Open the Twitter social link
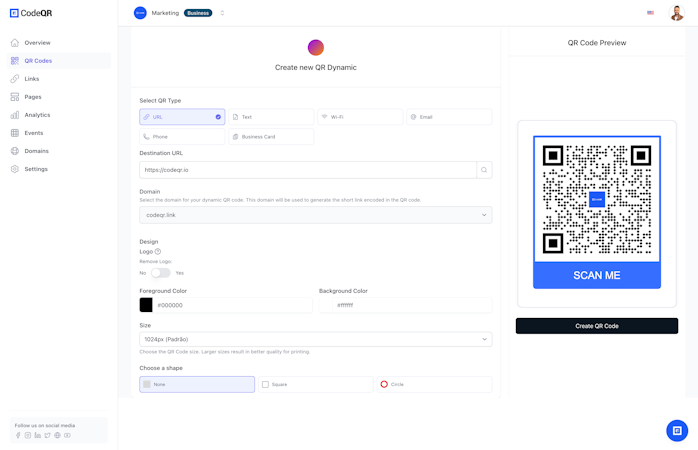 pos(47,435)
